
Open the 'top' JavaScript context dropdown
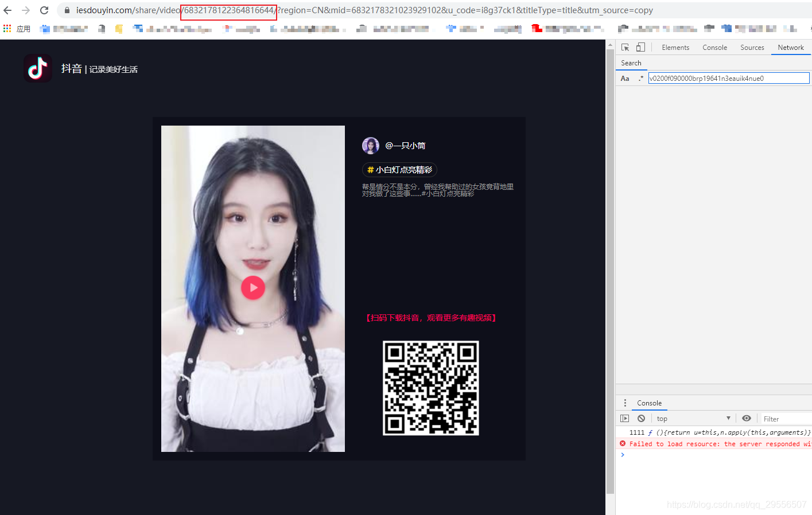693,419
